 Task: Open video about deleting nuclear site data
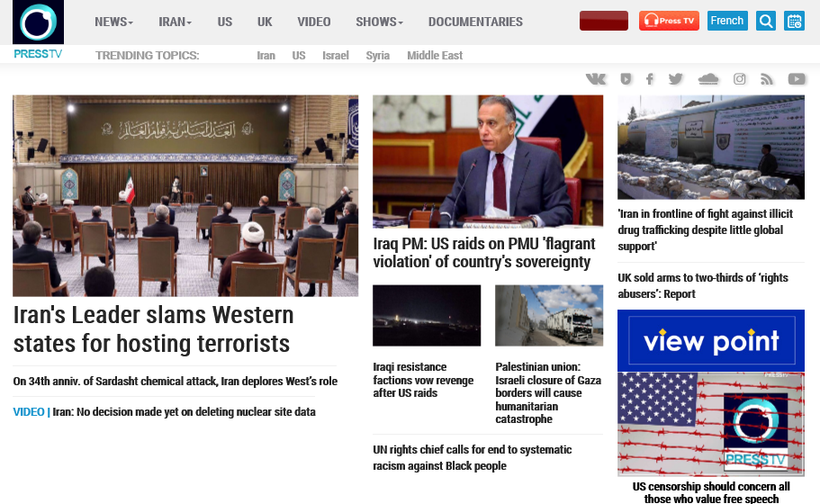[164, 412]
